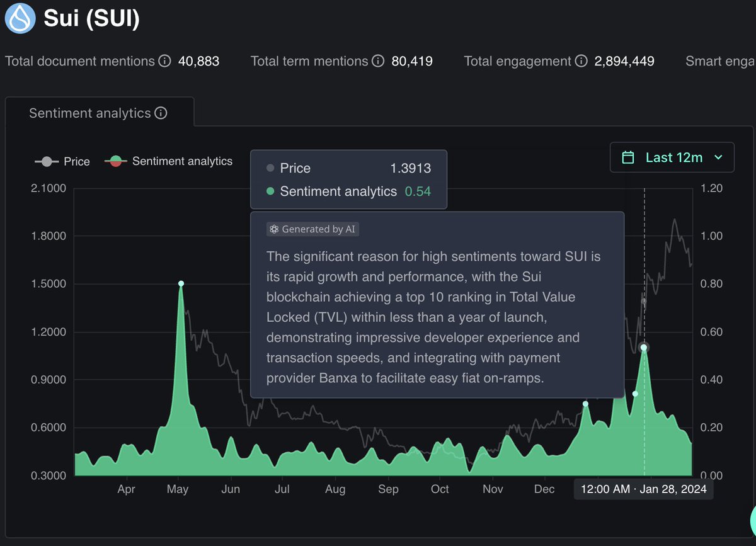Click the Dec label on x-axis
The width and height of the screenshot is (756, 546).
coord(544,489)
